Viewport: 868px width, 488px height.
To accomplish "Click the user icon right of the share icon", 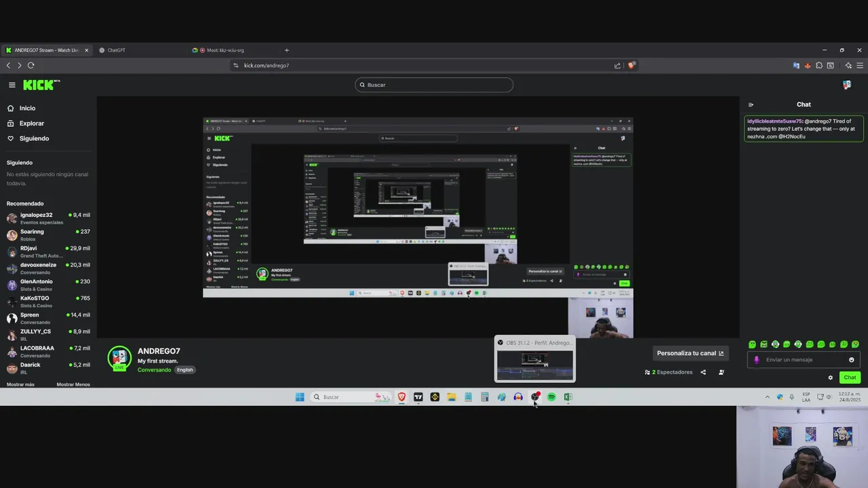I will [x=722, y=372].
